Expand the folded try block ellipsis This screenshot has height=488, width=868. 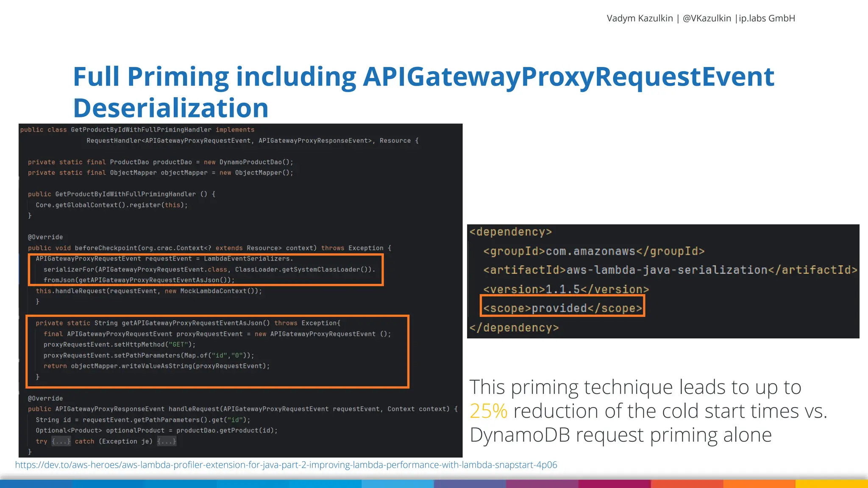(x=61, y=441)
